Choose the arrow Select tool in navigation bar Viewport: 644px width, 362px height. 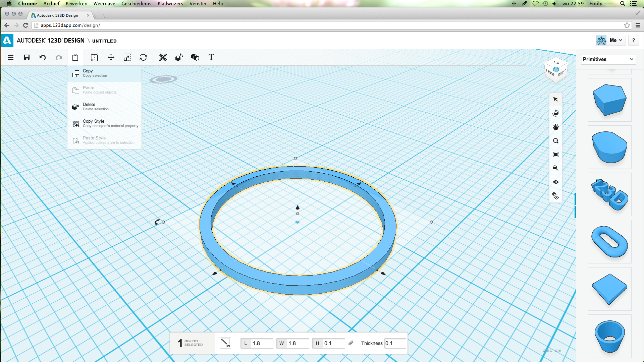click(x=555, y=99)
